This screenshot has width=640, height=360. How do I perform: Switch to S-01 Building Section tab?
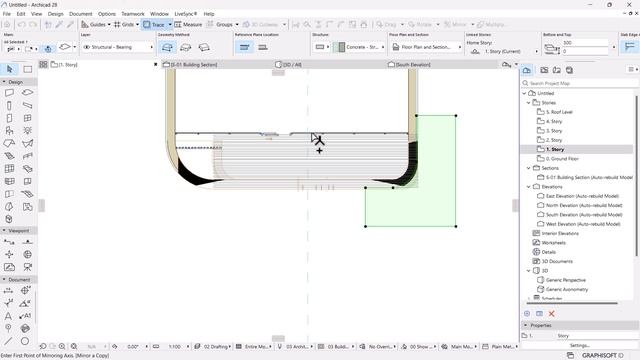pos(190,64)
